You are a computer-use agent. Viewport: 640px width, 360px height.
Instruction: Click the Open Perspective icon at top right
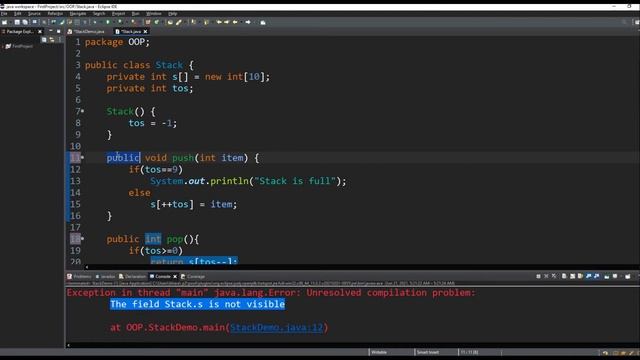637,22
